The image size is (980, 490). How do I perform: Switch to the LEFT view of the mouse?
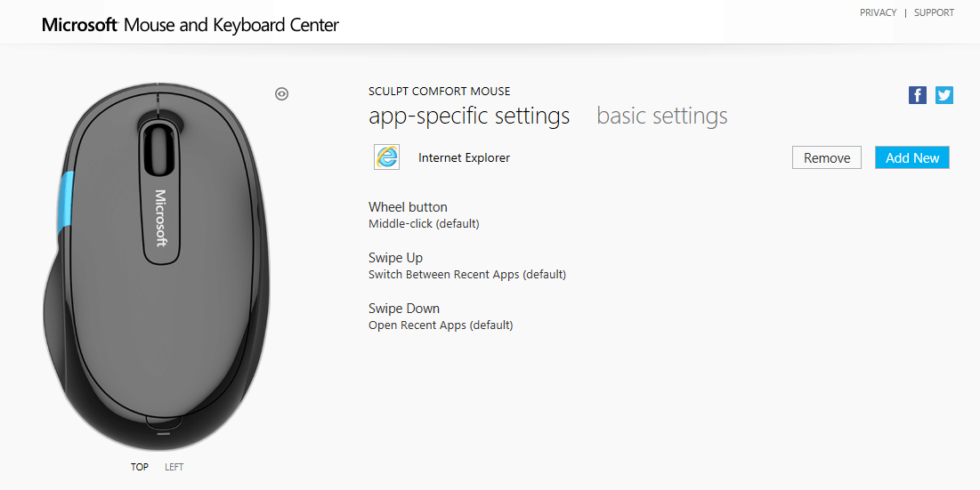click(x=174, y=467)
